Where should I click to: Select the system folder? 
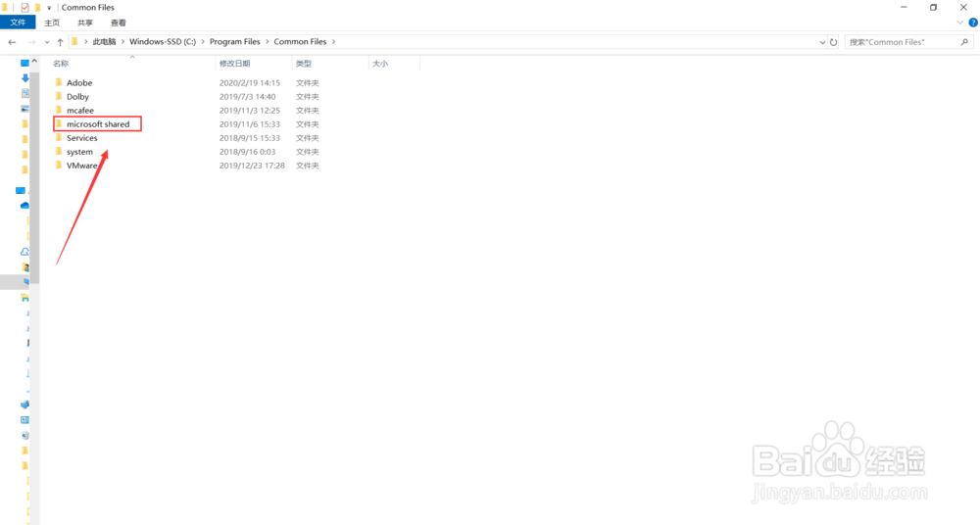[79, 151]
